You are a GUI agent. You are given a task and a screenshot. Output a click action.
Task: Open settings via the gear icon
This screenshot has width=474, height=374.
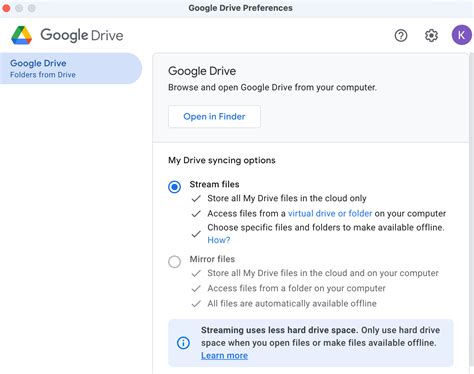tap(431, 35)
